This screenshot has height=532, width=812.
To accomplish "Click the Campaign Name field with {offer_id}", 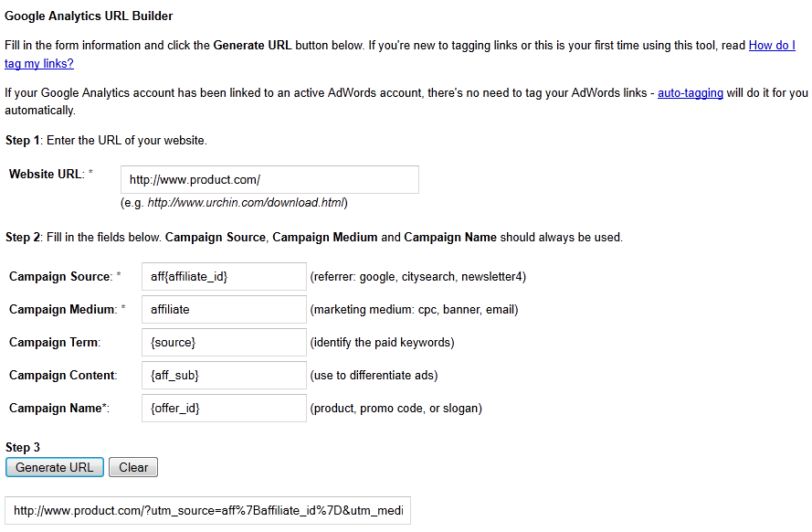I will pyautogui.click(x=224, y=409).
